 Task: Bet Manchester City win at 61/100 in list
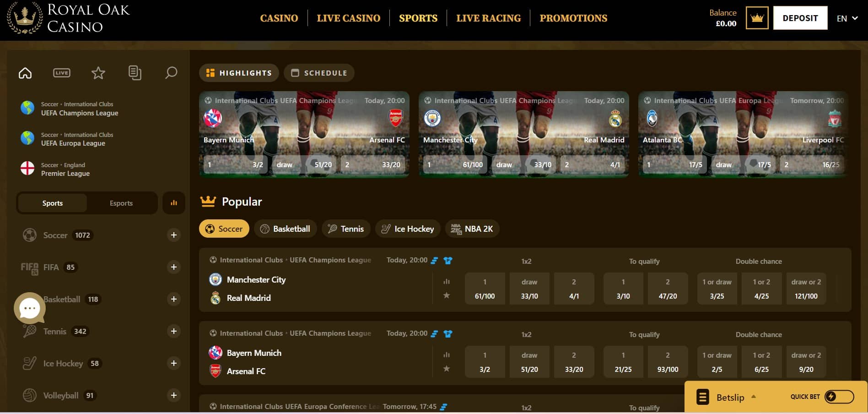click(x=485, y=289)
